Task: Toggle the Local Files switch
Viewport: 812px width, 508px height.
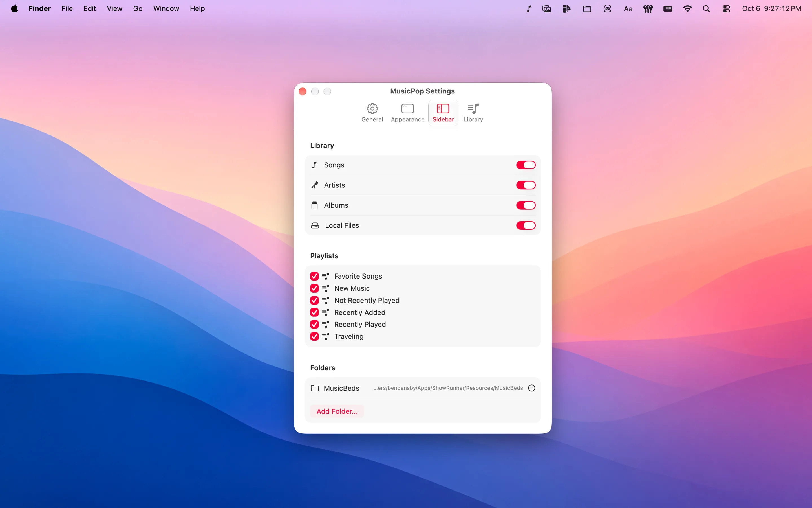Action: [526, 225]
